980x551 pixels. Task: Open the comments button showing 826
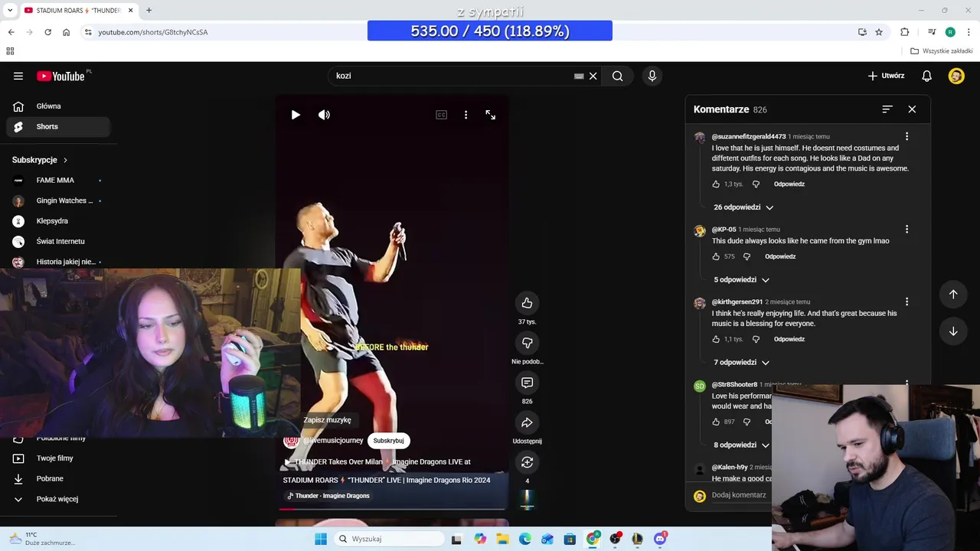tap(527, 383)
